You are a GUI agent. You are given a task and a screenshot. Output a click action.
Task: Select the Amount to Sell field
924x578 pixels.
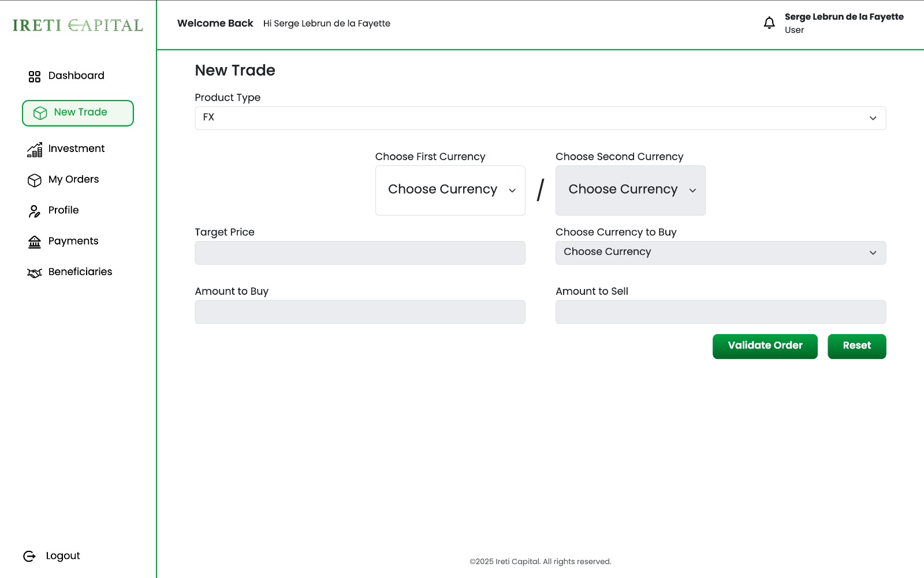tap(720, 312)
